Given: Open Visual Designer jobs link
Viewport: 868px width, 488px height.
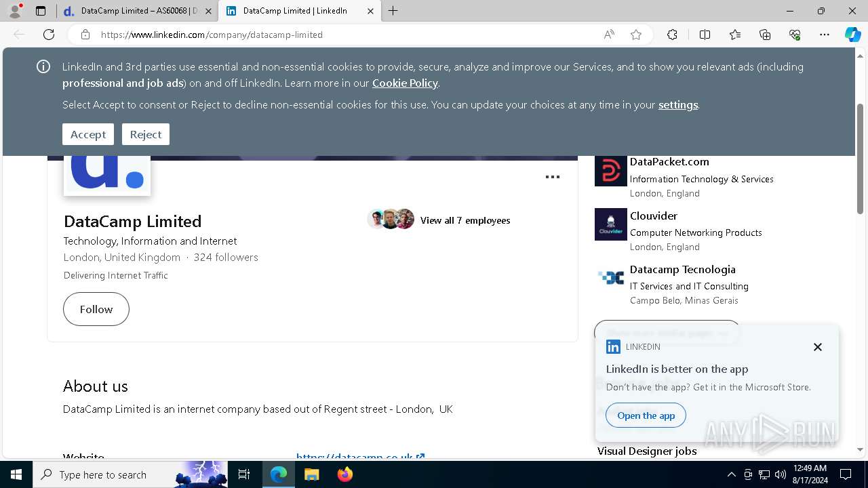Looking at the screenshot, I should click(647, 451).
